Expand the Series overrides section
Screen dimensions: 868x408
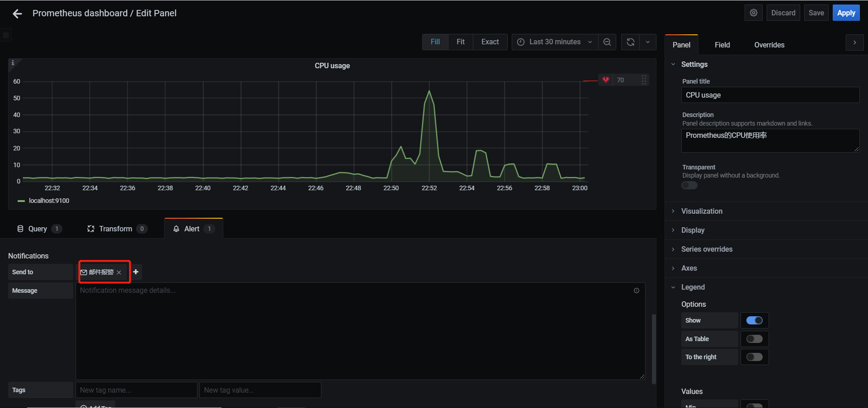click(706, 249)
